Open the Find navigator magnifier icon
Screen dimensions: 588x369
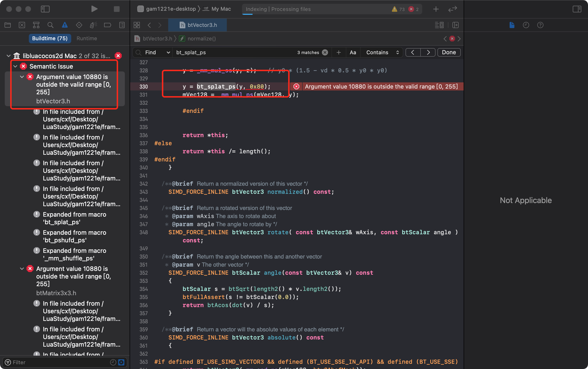(50, 25)
